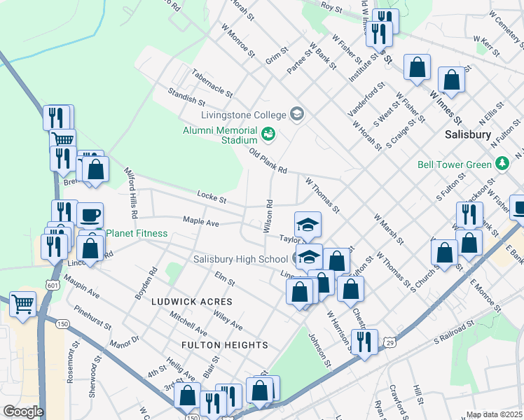Click the restaurant marker at the top-left cluster
This screenshot has height=420, width=524.
(x=56, y=118)
